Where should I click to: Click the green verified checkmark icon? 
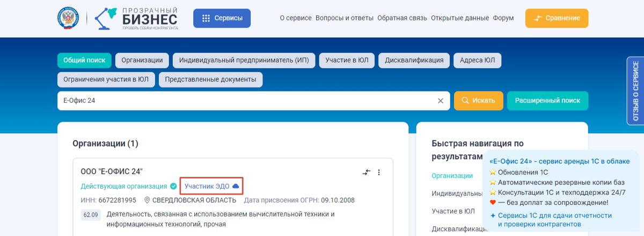[173, 186]
